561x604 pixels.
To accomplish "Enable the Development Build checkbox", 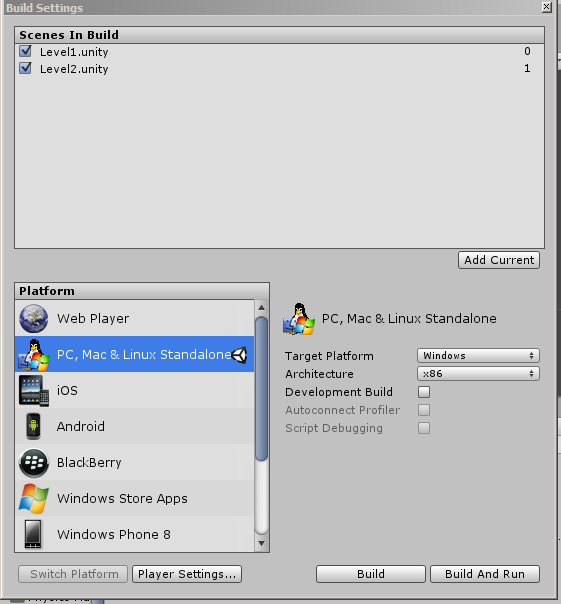I will pyautogui.click(x=424, y=392).
